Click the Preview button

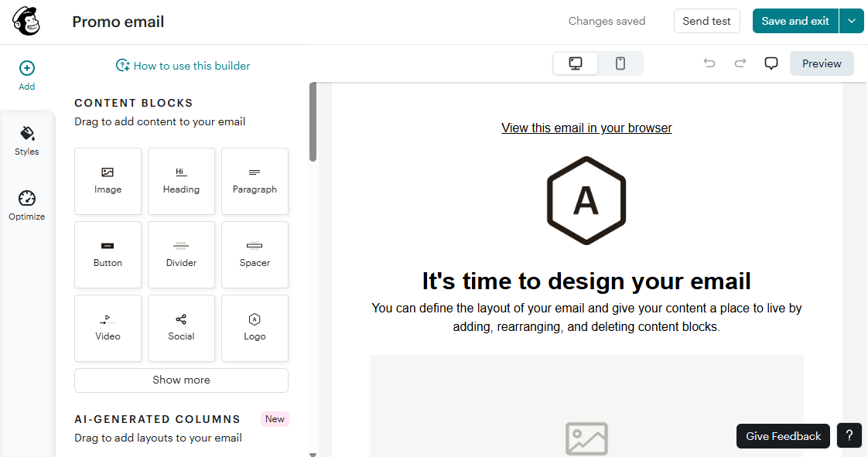pyautogui.click(x=822, y=63)
